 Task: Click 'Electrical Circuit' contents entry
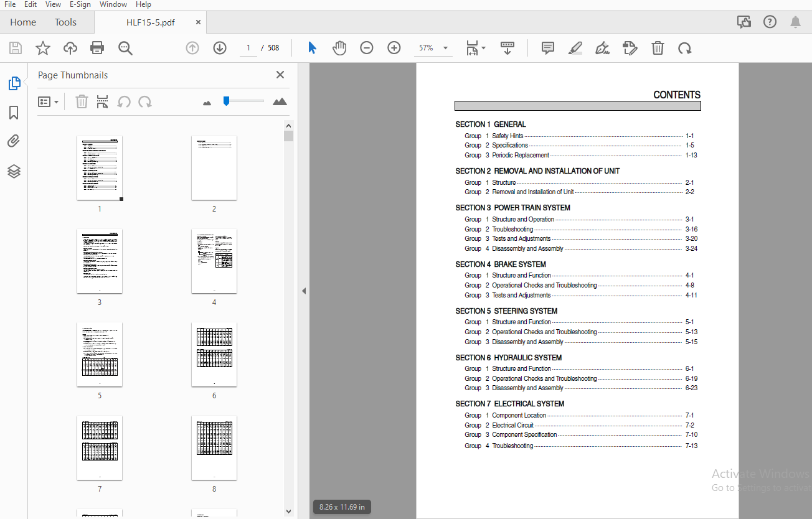[x=512, y=425]
